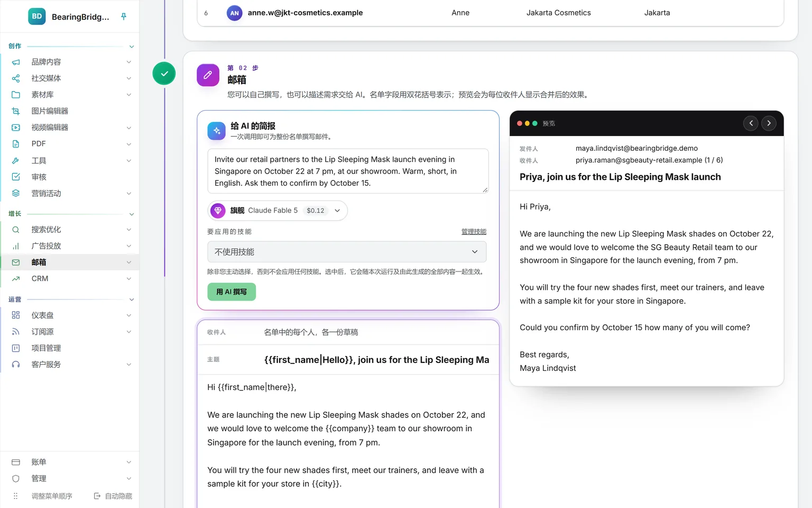The image size is (812, 508).
Task: Click the PDF document icon
Action: (x=16, y=144)
